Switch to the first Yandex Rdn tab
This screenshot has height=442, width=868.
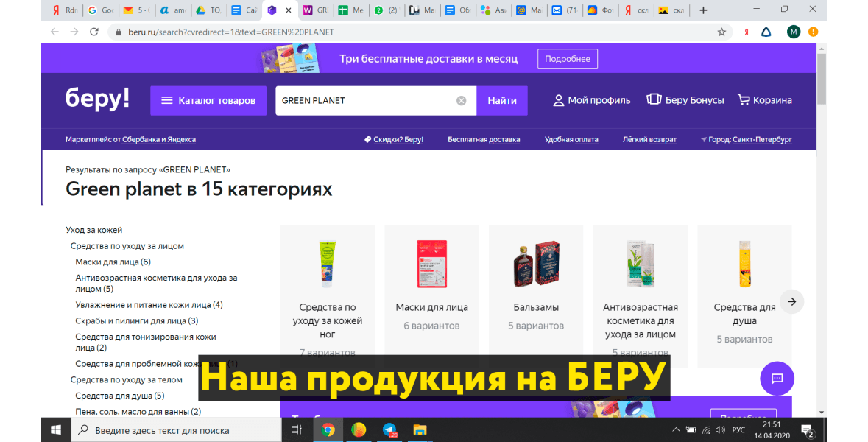pyautogui.click(x=64, y=10)
